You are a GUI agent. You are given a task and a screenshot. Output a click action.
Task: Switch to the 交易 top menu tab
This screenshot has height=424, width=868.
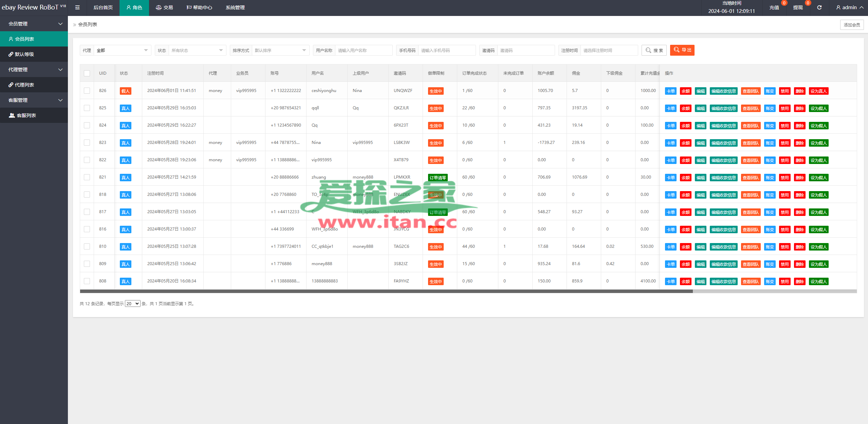[x=164, y=7]
